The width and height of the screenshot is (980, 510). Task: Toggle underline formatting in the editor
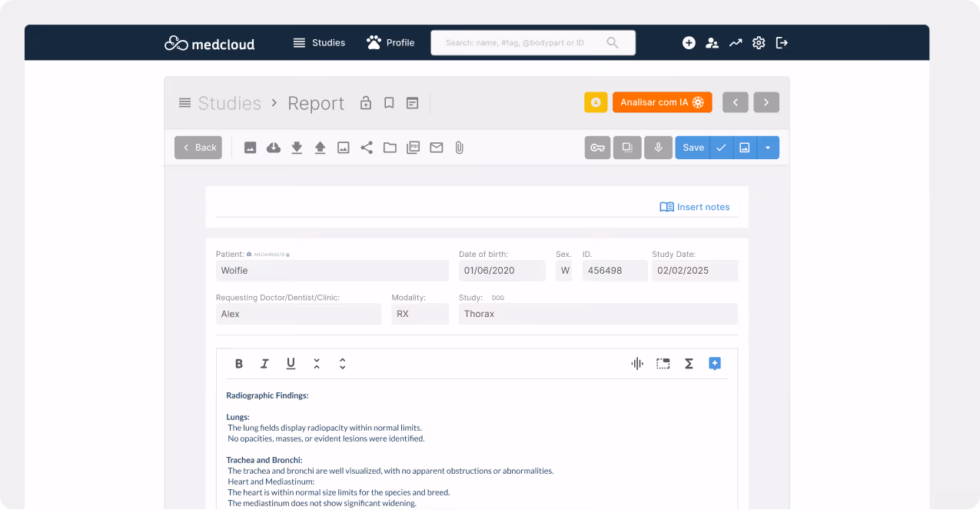pos(291,363)
